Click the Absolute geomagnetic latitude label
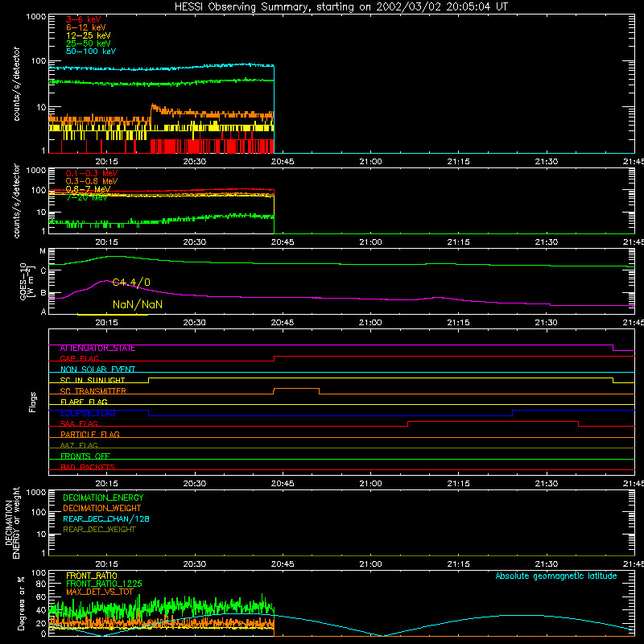 [x=556, y=576]
